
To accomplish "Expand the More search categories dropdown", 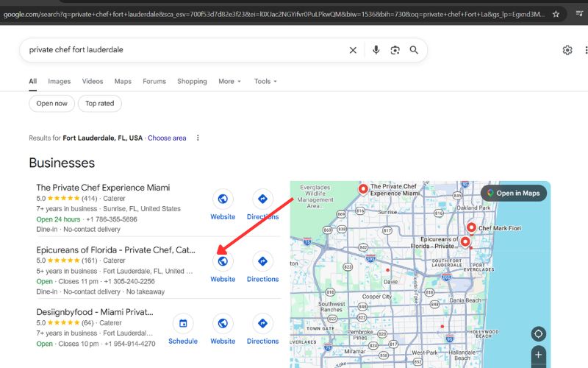I will click(x=229, y=82).
